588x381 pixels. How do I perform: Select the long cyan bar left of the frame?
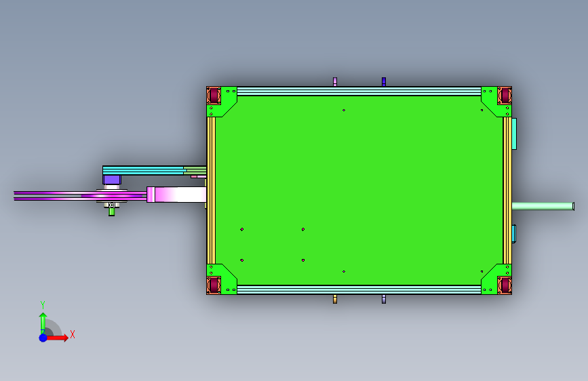144,171
